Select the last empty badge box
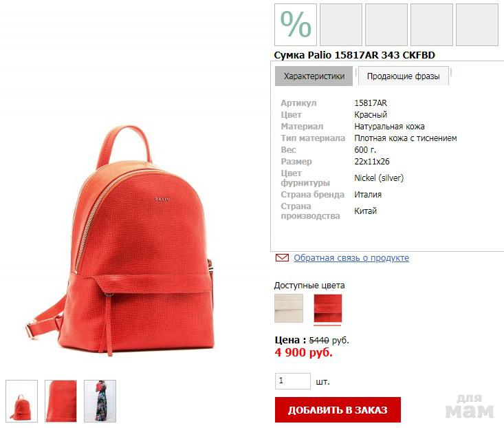504x428 pixels. point(476,25)
